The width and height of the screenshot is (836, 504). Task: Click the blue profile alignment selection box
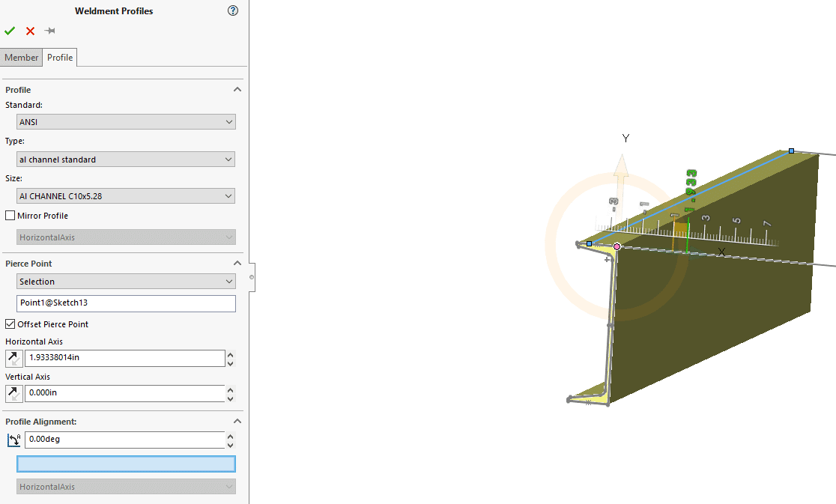[126, 464]
